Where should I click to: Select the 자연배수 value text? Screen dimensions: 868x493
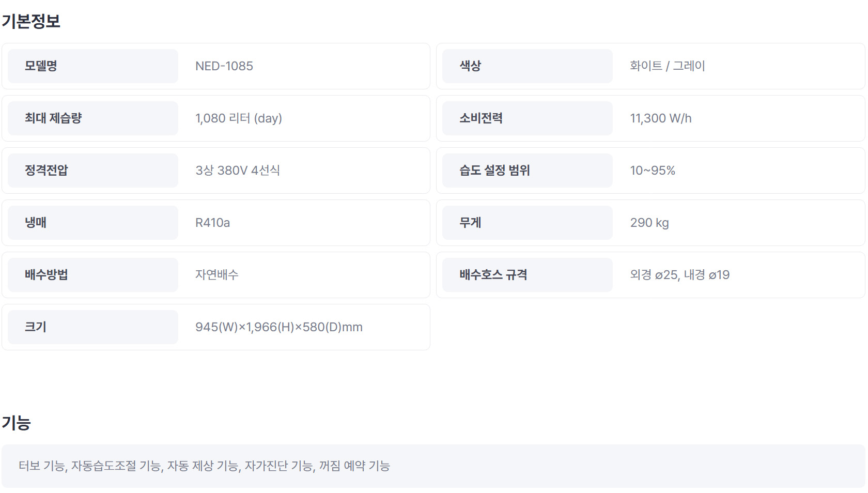point(217,275)
